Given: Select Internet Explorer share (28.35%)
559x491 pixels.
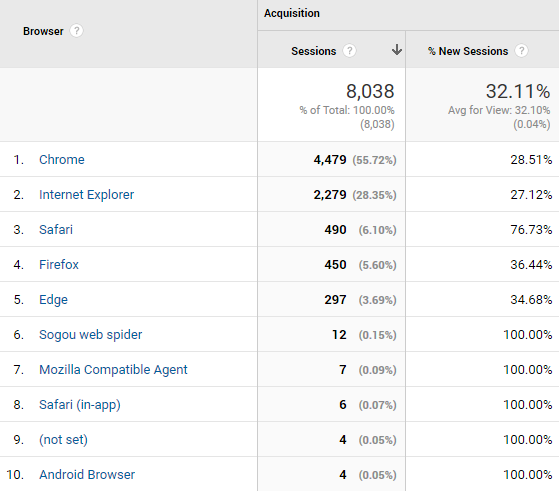Looking at the screenshot, I should [374, 195].
